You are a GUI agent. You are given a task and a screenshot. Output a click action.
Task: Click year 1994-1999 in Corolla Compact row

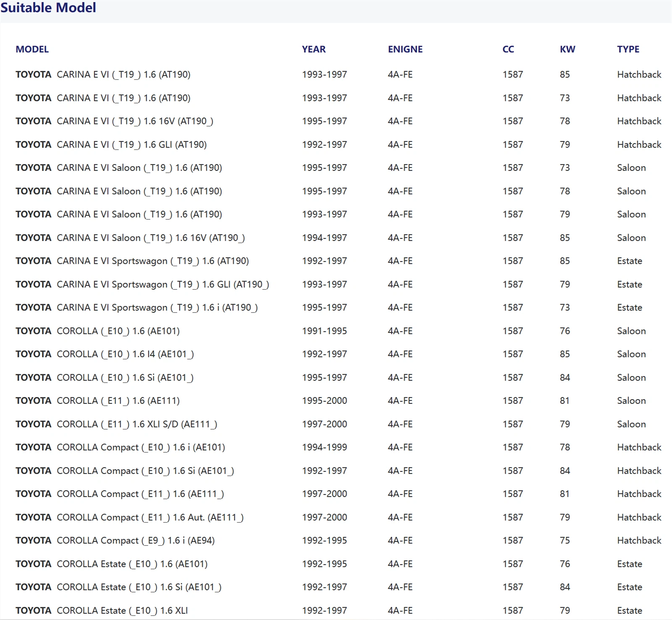pos(325,447)
